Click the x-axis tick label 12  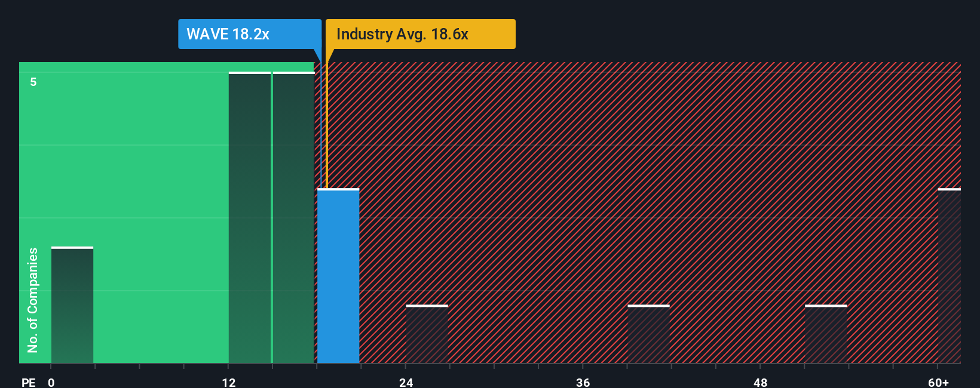tap(229, 383)
